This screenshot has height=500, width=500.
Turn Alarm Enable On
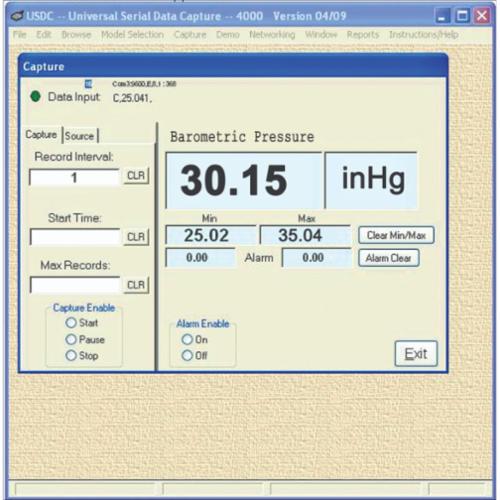pyautogui.click(x=187, y=339)
